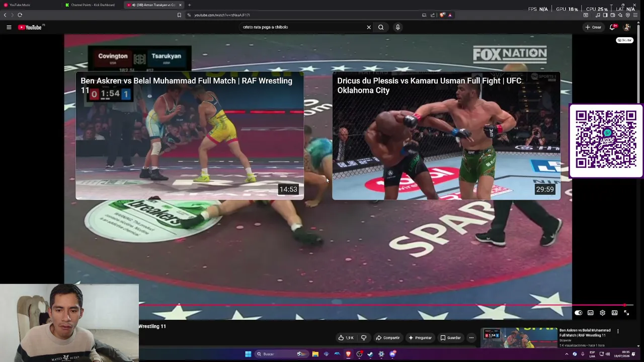Screen dimensions: 644x362
Task: Start voice search with the microphone icon
Action: click(397, 27)
